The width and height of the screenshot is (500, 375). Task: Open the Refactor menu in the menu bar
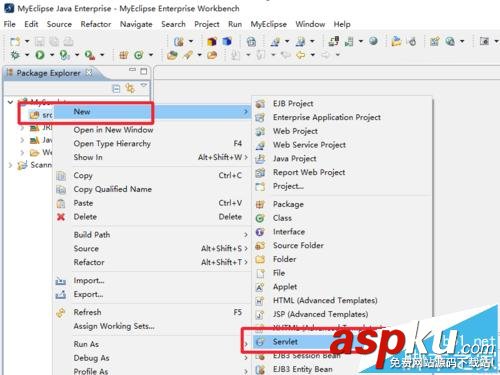point(96,24)
